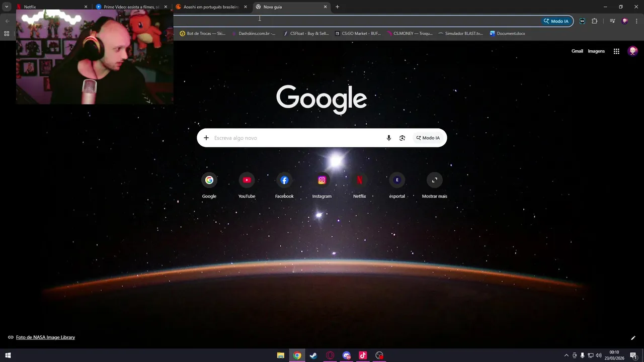This screenshot has height=362, width=644.
Task: Open the Google shortcut tile
Action: click(x=209, y=185)
